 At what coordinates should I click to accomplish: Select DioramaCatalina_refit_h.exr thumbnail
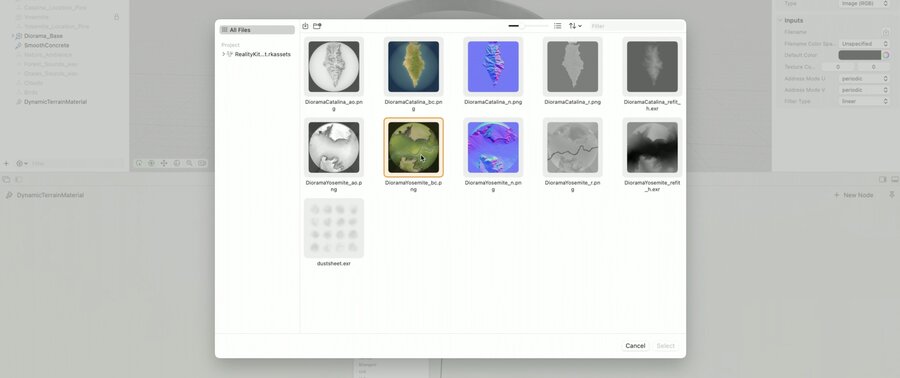coord(652,67)
